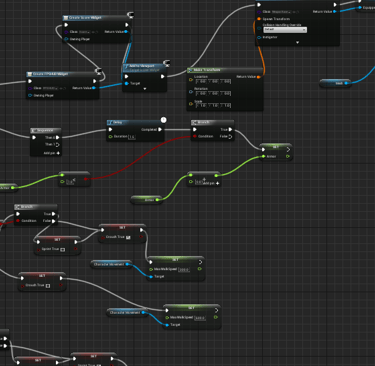Toggle the Crouch True checkbox on upper SET node
Viewport: 375px width, 366px height.
128,237
